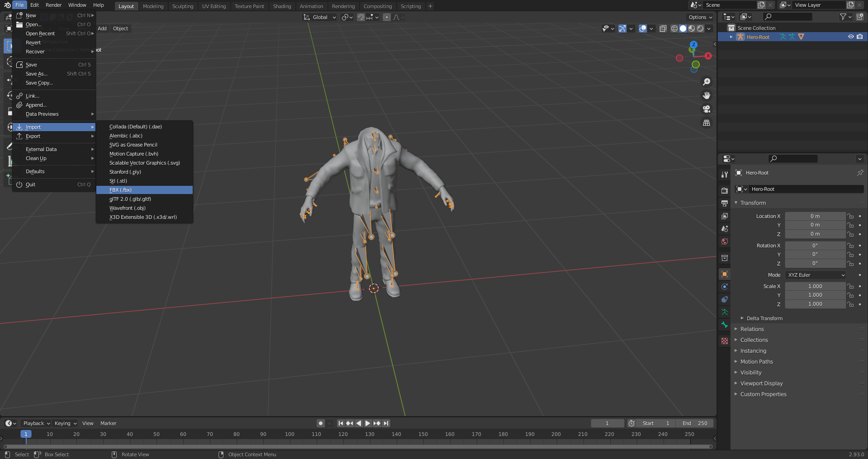Toggle camera view icon in viewport

coord(707,109)
